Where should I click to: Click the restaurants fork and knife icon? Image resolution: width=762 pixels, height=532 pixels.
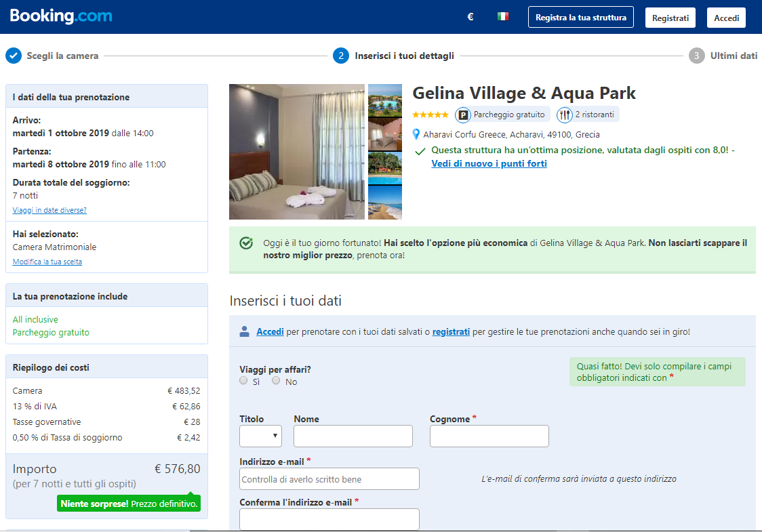tap(565, 115)
